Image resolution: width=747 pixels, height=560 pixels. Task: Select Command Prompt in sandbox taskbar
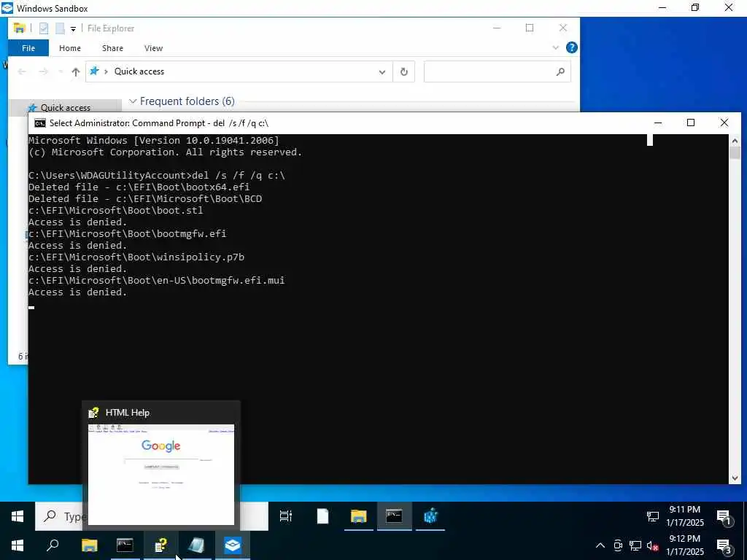click(394, 516)
